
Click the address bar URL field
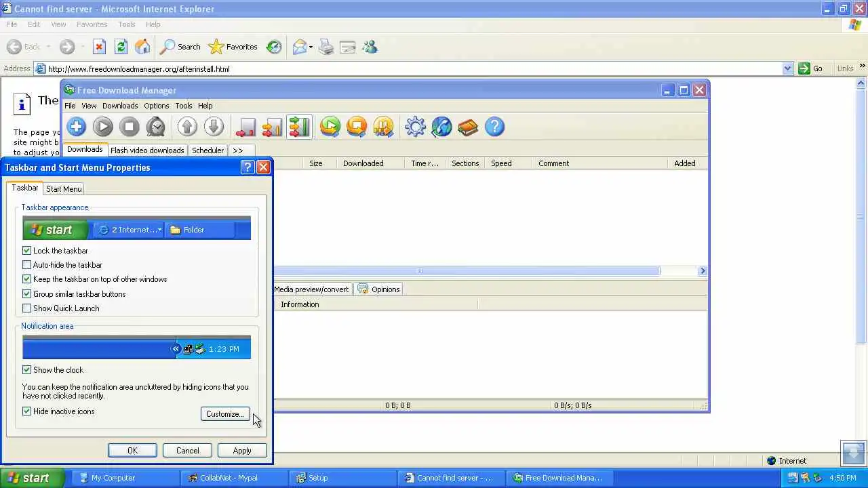pos(407,68)
